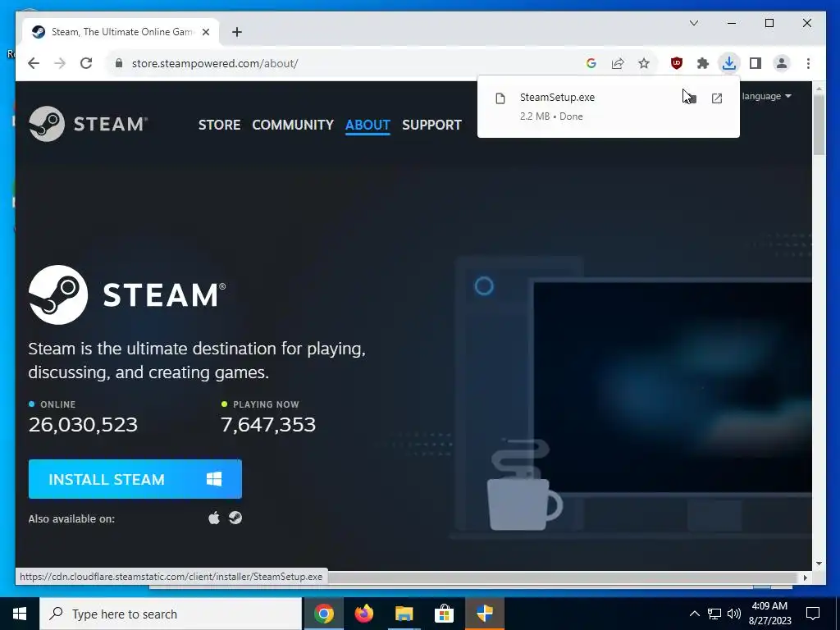Open the uBlock Origin extension
This screenshot has width=840, height=630.
tap(677, 63)
